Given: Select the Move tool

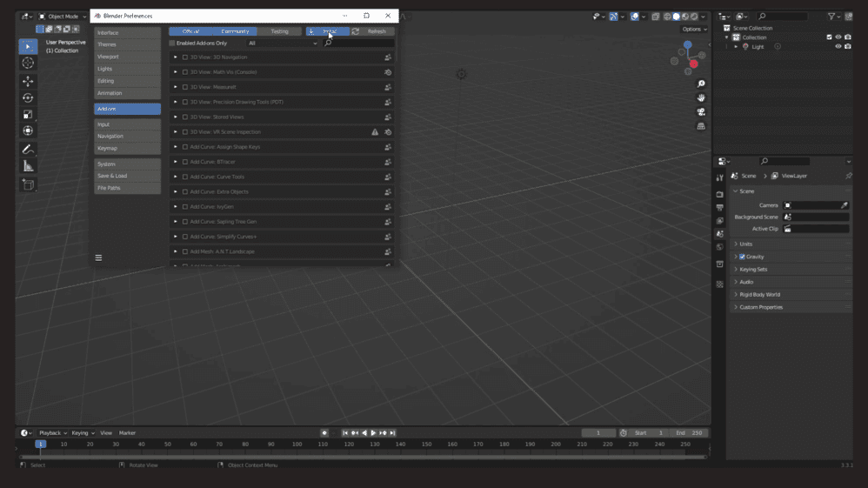Looking at the screenshot, I should [28, 82].
